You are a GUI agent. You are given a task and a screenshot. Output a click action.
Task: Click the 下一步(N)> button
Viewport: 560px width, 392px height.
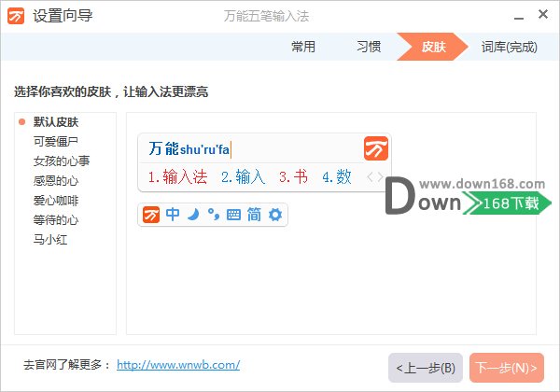507,368
